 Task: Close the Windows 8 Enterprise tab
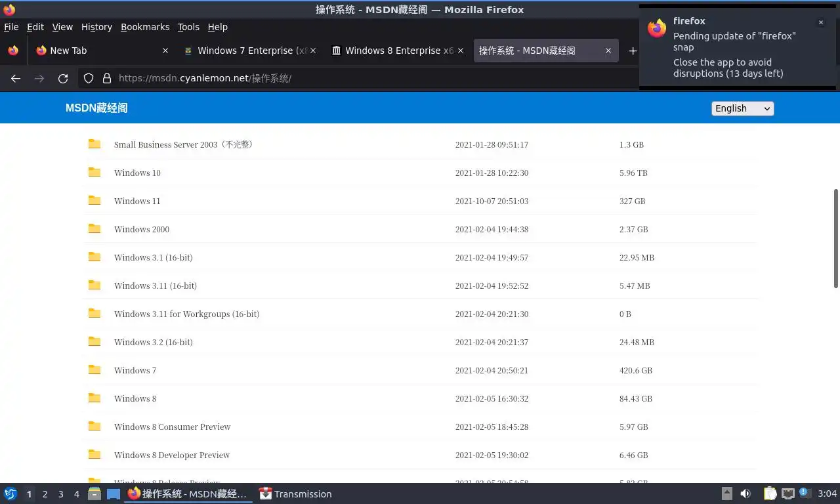click(461, 51)
